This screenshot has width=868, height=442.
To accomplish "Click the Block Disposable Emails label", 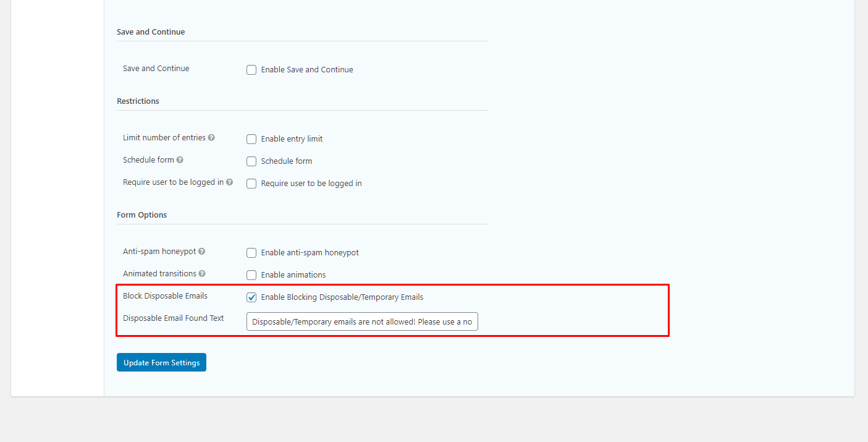I will 165,296.
